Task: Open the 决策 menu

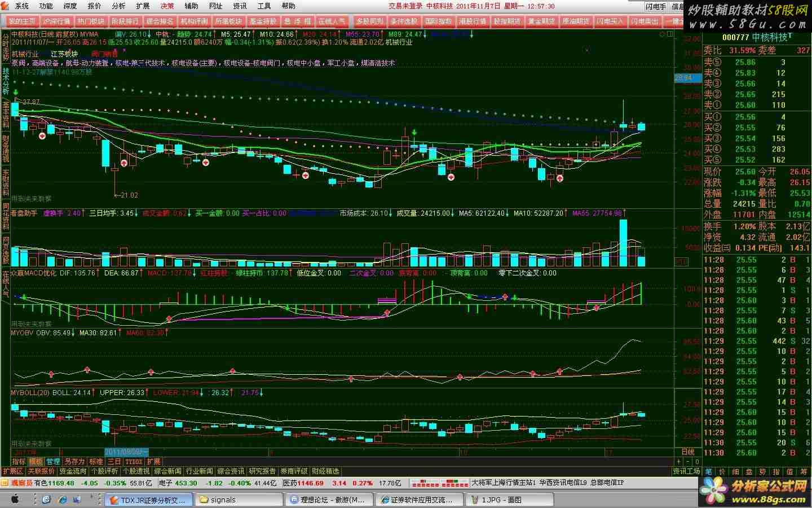Action: pyautogui.click(x=167, y=6)
